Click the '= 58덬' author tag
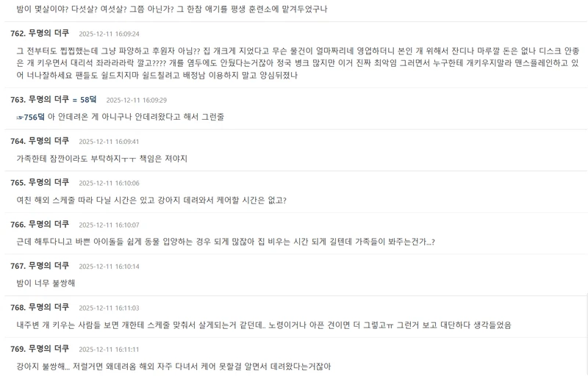 [x=85, y=99]
